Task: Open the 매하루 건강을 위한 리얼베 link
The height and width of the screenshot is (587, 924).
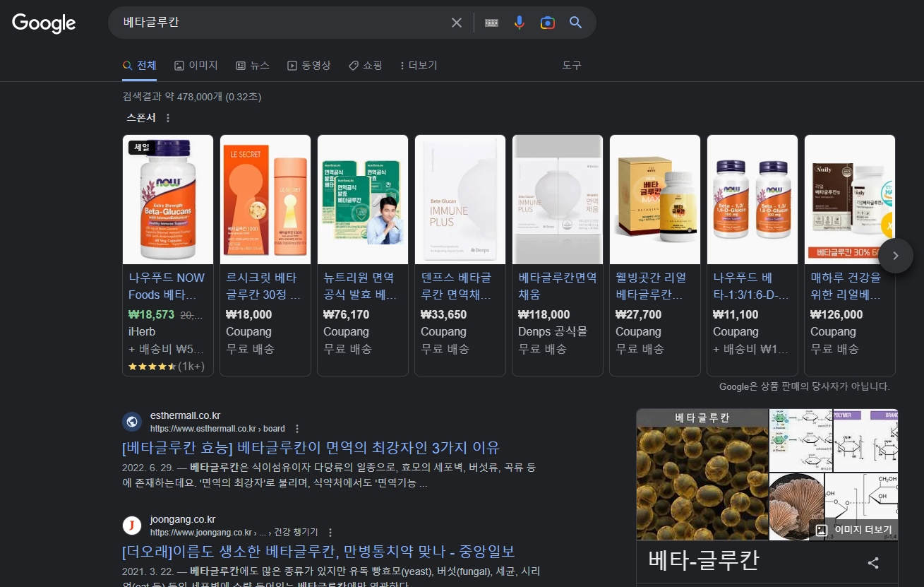Action: pyautogui.click(x=846, y=286)
